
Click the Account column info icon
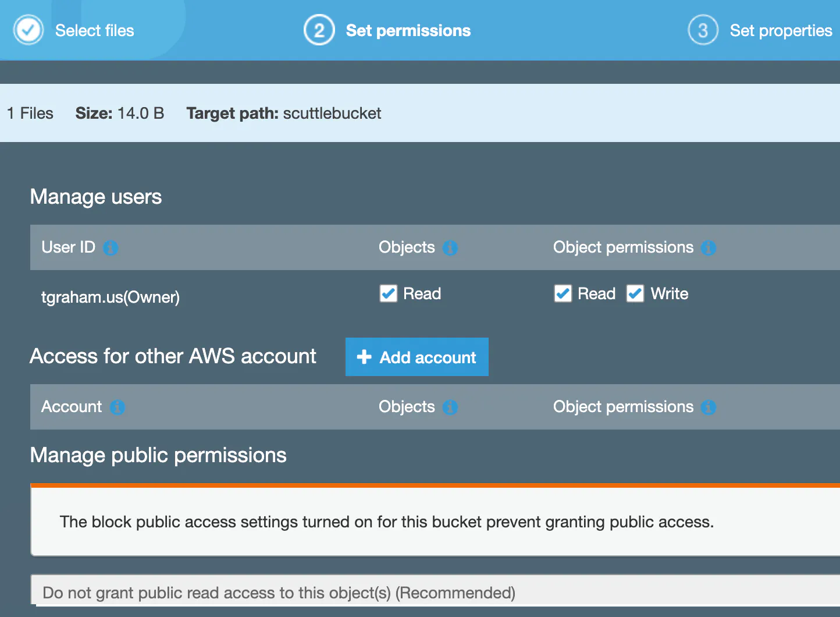coord(118,407)
